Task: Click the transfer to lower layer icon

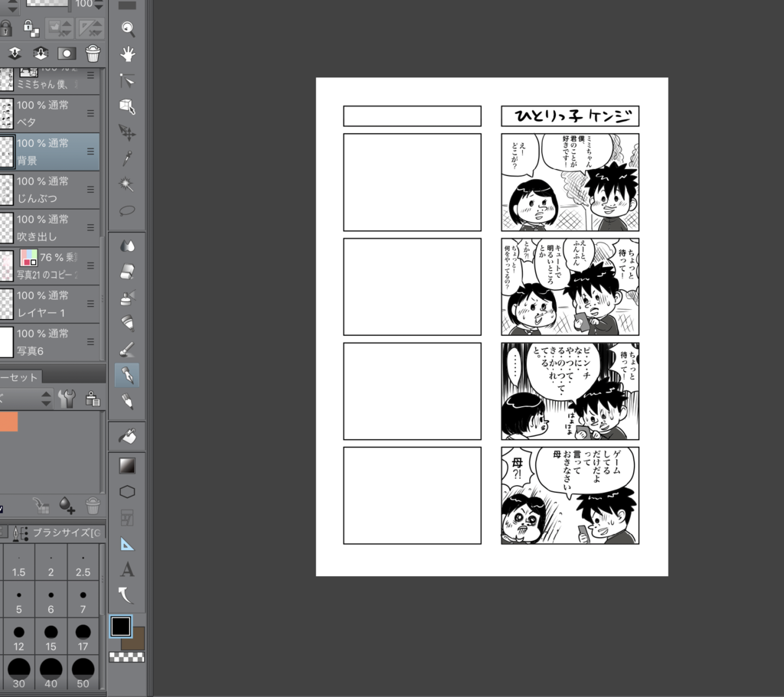Action: tap(15, 53)
